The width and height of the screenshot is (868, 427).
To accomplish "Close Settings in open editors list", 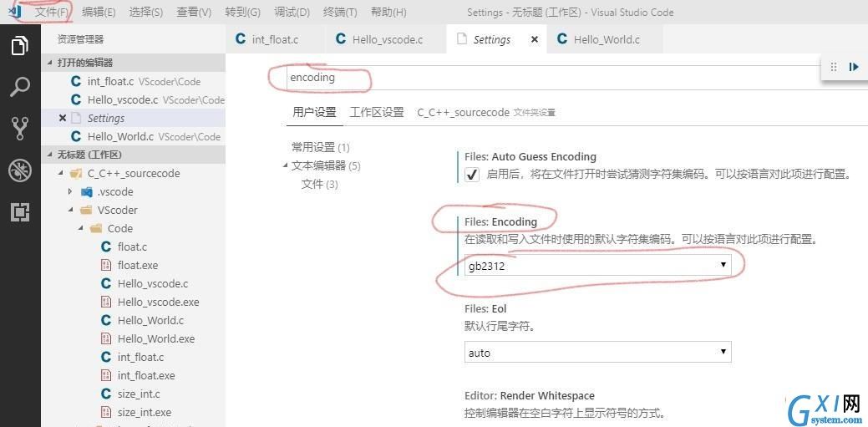I will coord(62,118).
